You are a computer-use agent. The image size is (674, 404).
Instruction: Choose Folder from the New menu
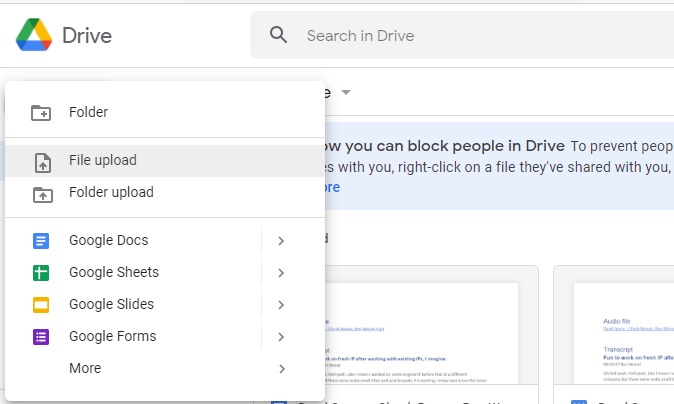(165, 112)
